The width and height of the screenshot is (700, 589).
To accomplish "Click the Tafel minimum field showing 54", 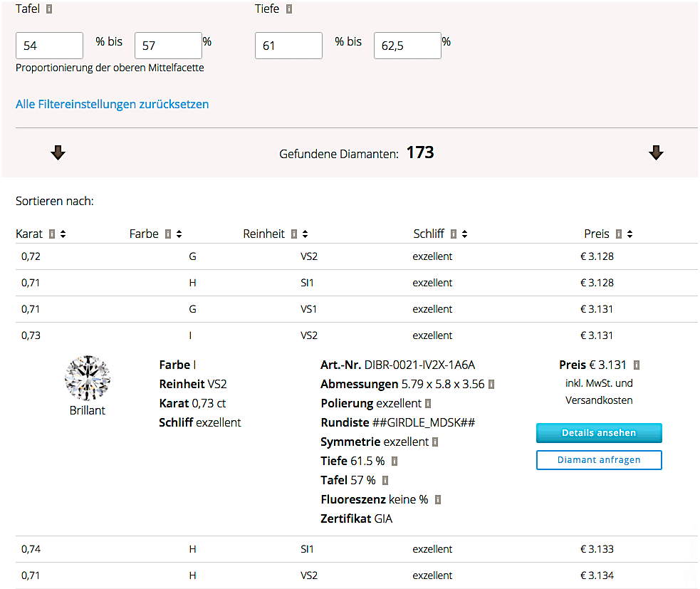I will click(x=49, y=46).
